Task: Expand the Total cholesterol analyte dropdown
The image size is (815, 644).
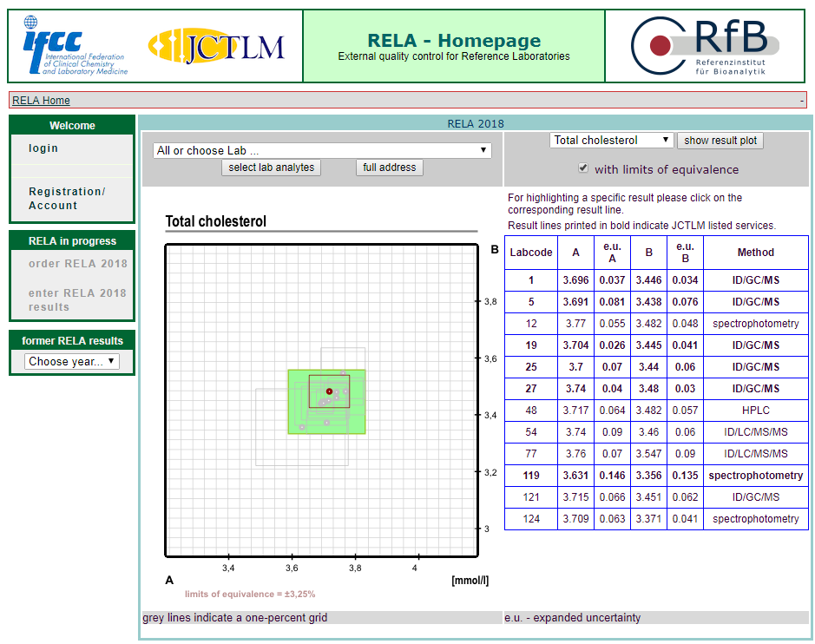Action: tap(612, 140)
